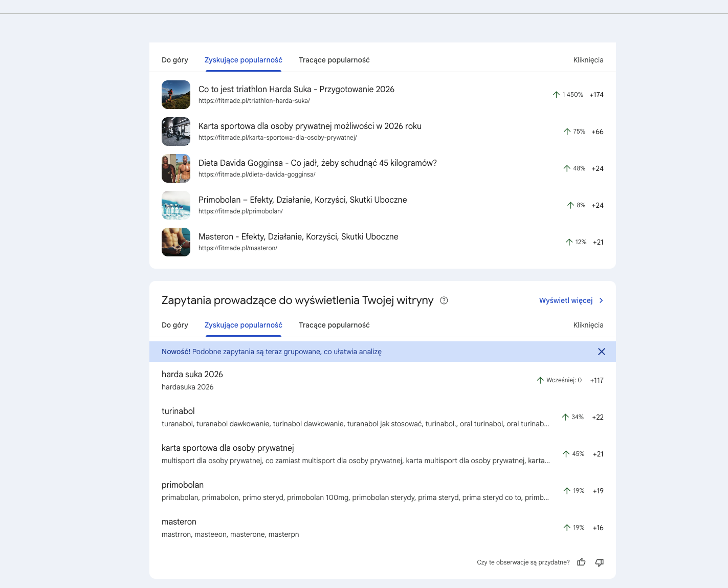Switch to Do góry tab in pages card
728x588 pixels.
[x=175, y=60]
